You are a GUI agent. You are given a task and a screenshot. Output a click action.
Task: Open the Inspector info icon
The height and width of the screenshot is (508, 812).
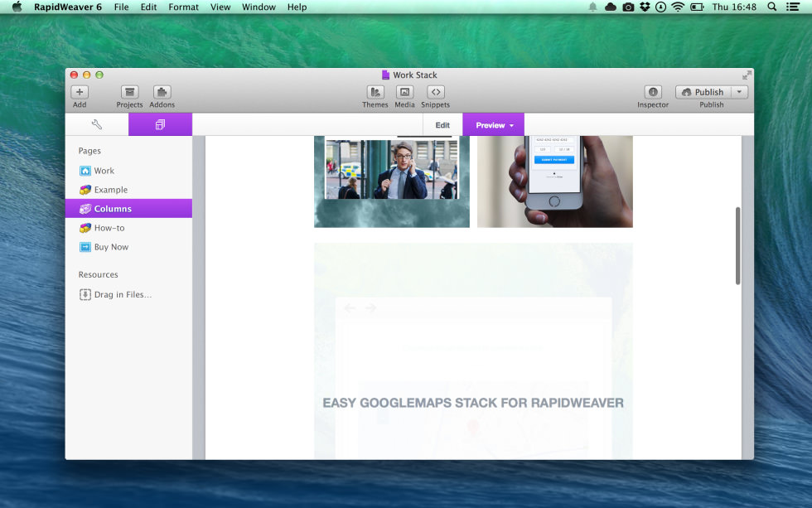[x=653, y=92]
